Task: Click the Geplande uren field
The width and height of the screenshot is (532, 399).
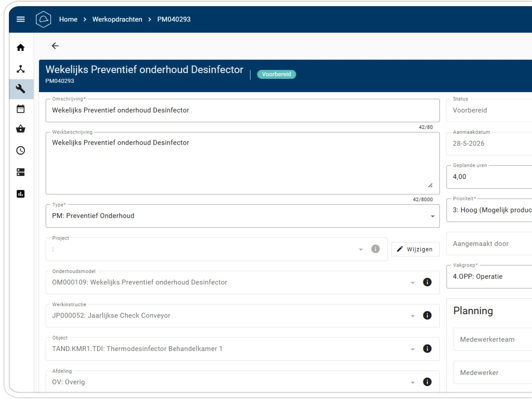Action: pyautogui.click(x=489, y=177)
